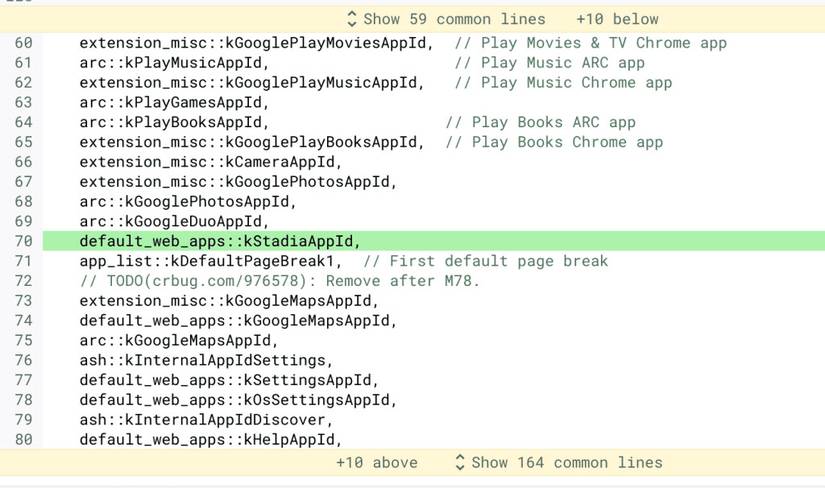Click the TODO crbug.com/976578 comment
This screenshot has height=488, width=825.
[x=279, y=281]
